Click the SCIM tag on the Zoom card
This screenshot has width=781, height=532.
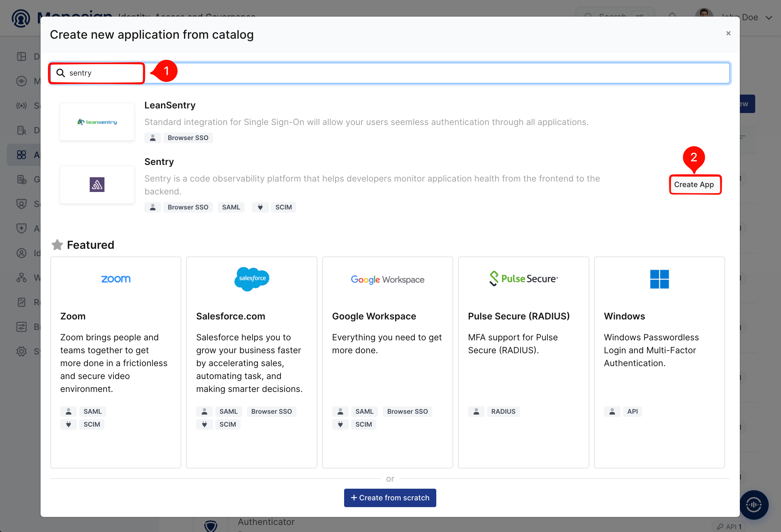tap(92, 424)
